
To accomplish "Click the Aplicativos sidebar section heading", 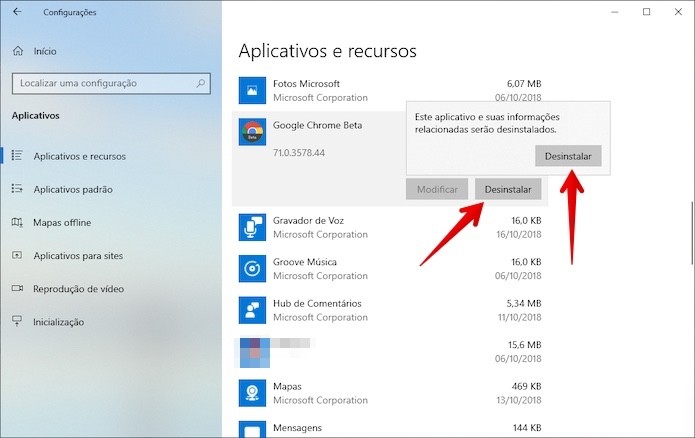I will 35,116.
